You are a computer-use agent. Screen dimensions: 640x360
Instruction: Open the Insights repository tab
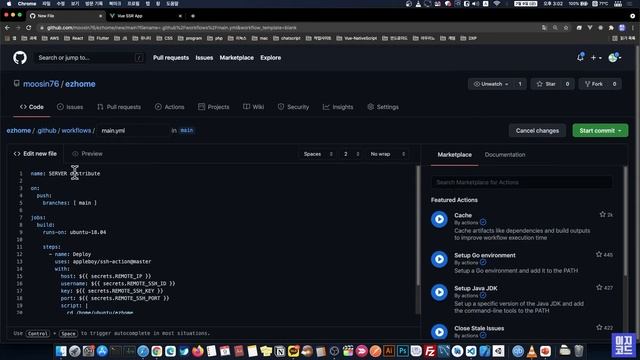338,107
